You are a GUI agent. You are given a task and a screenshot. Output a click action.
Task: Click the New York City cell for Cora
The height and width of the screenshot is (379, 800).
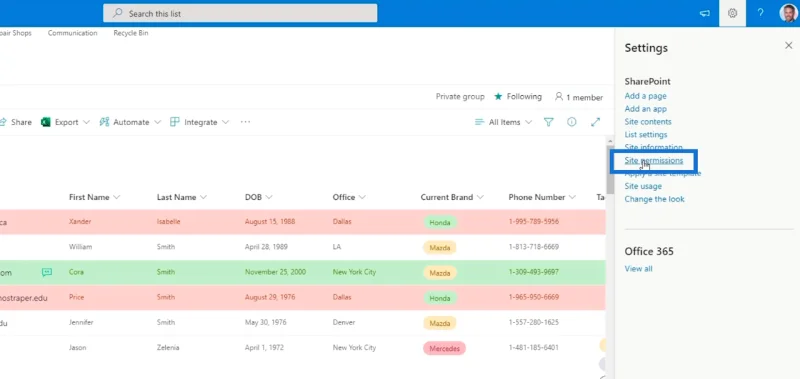click(x=354, y=272)
